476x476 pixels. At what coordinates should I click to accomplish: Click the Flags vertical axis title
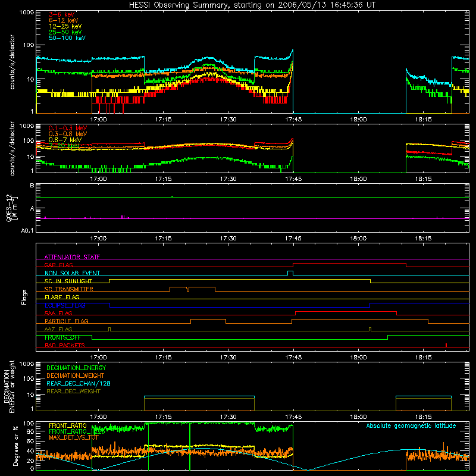[24, 297]
